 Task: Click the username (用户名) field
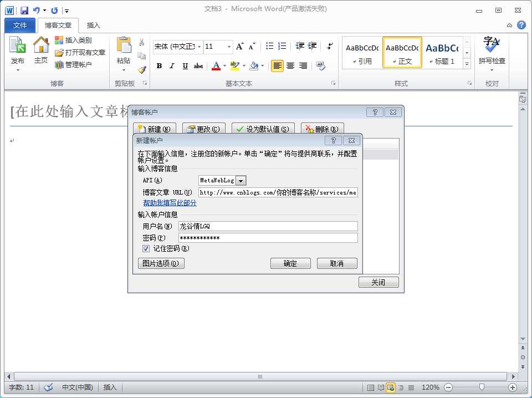(268, 226)
